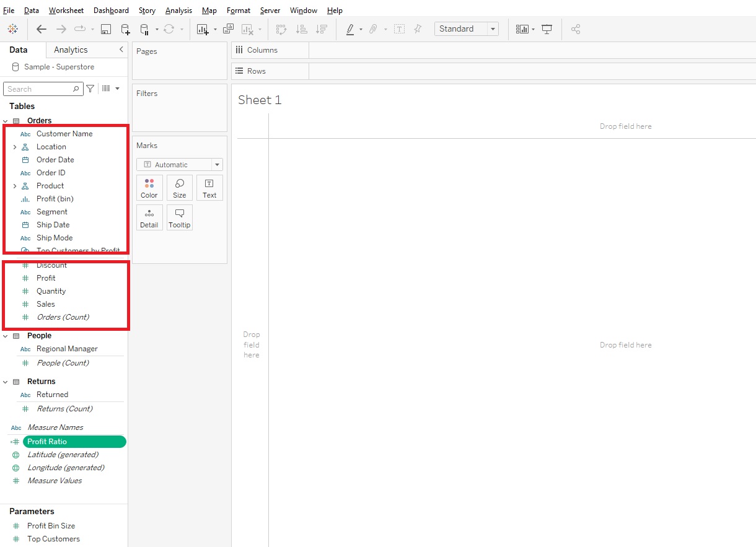Image resolution: width=756 pixels, height=547 pixels.
Task: Enter presentation mode
Action: click(547, 29)
